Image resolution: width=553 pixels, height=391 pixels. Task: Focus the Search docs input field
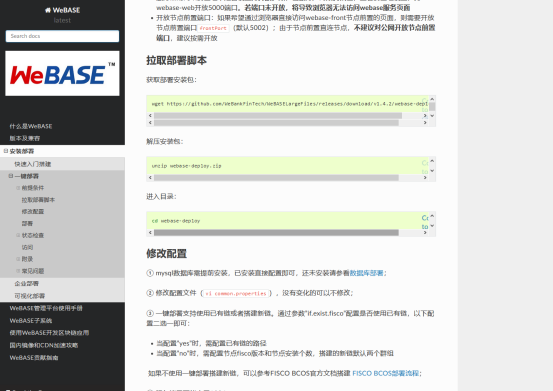point(62,36)
